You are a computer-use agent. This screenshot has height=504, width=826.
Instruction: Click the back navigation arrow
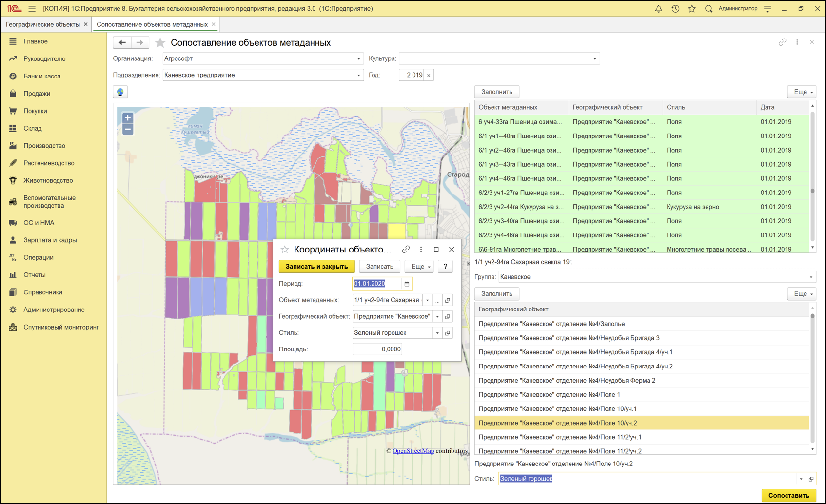(122, 43)
